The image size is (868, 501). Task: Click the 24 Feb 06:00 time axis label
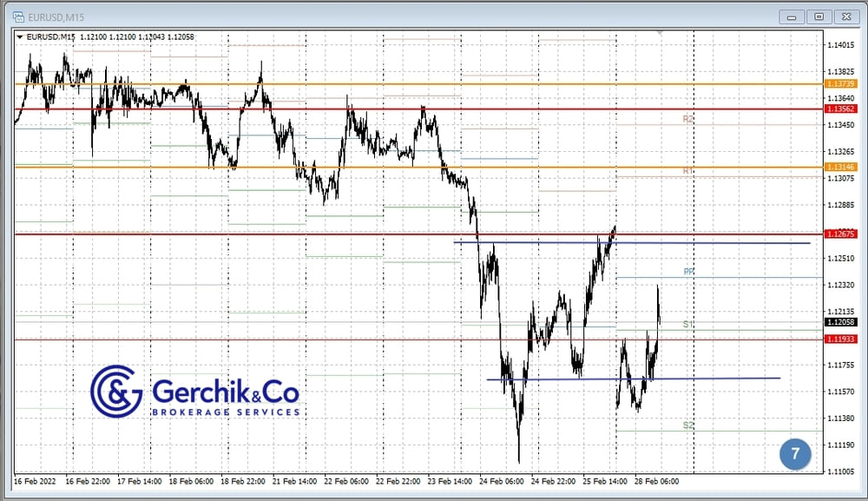click(502, 481)
